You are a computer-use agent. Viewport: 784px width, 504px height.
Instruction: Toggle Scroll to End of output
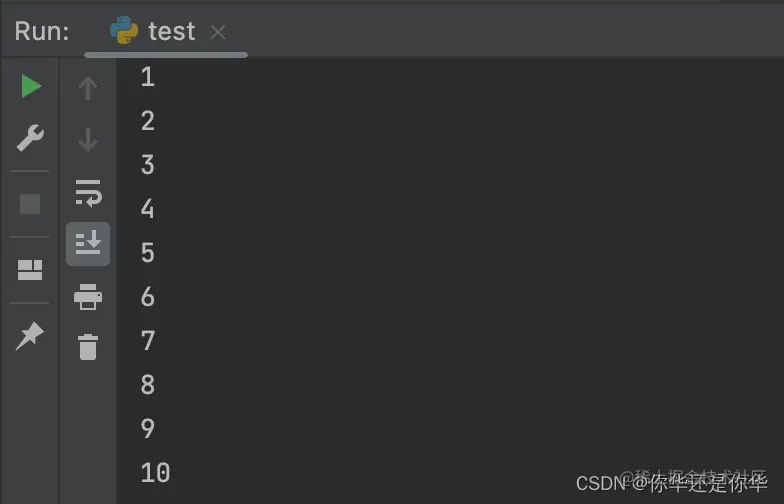[x=88, y=244]
